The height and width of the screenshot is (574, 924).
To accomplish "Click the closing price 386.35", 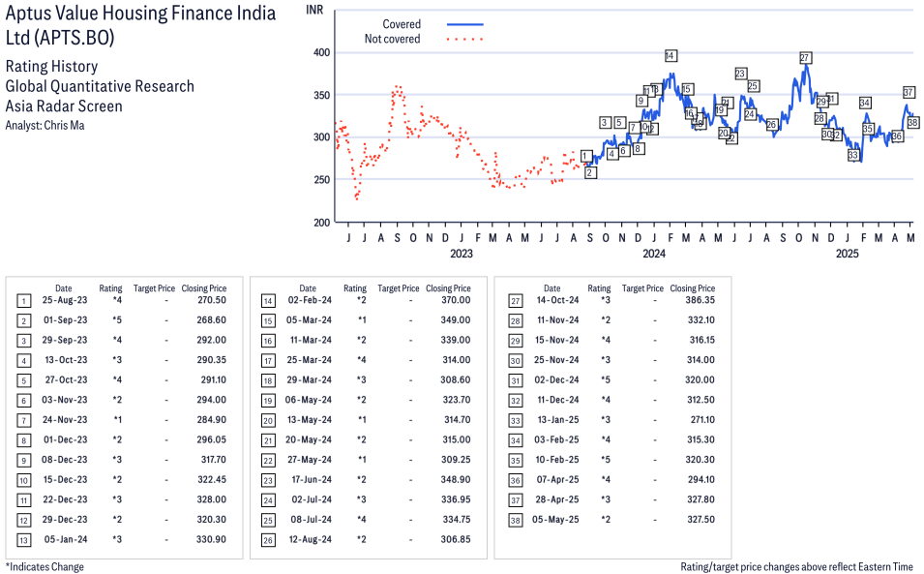I will (x=700, y=300).
